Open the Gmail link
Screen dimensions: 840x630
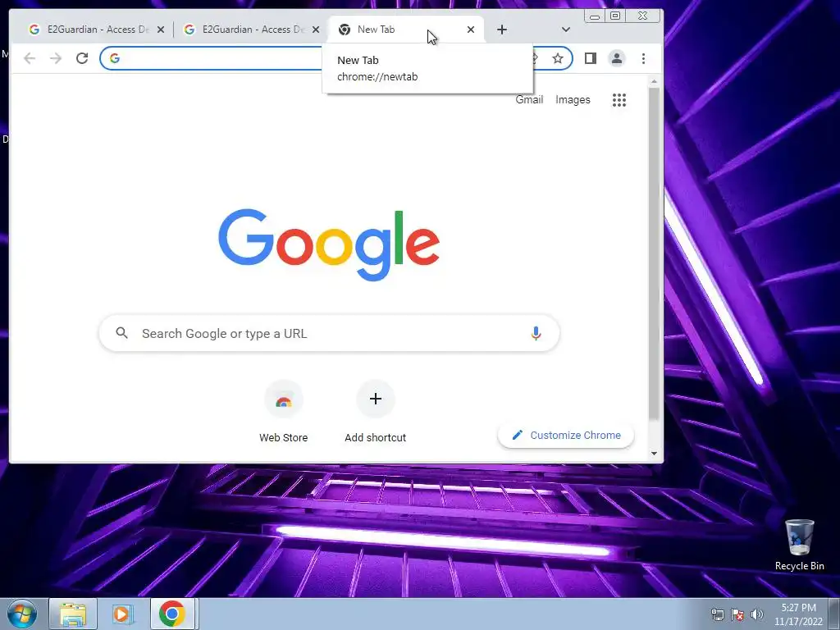tap(529, 99)
